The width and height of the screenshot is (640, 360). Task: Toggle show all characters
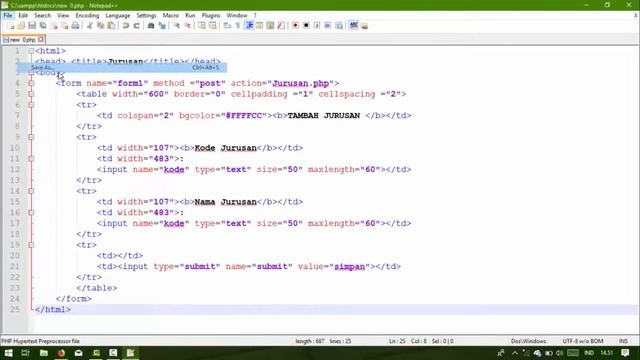pos(238,26)
